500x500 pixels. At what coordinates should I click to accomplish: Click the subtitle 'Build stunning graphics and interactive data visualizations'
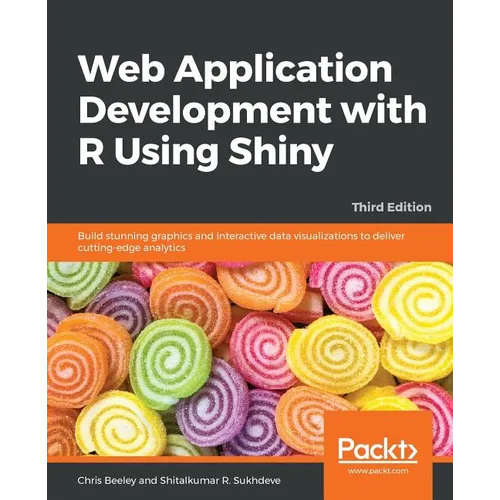point(241,242)
